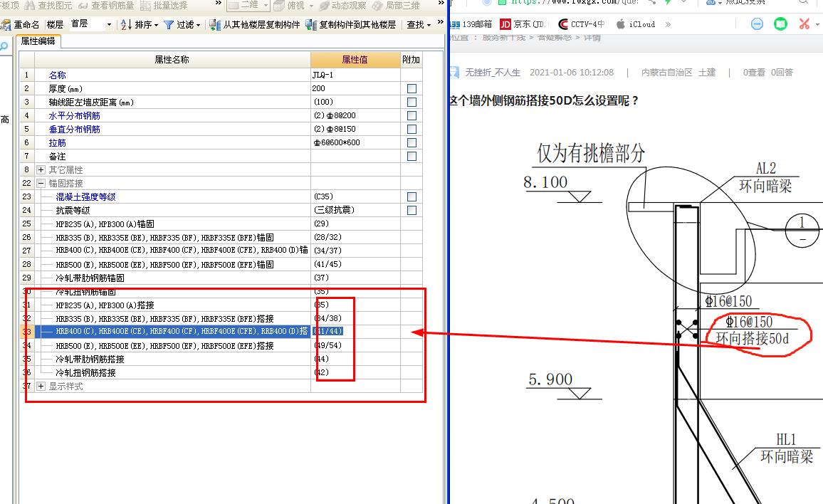Open the 查找 dropdown
This screenshot has height=504, width=823.
[419, 25]
